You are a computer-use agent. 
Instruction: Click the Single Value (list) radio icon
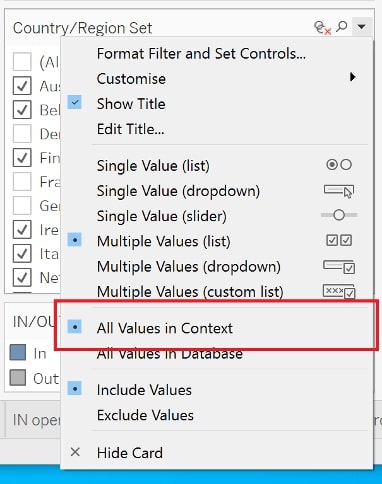(339, 165)
